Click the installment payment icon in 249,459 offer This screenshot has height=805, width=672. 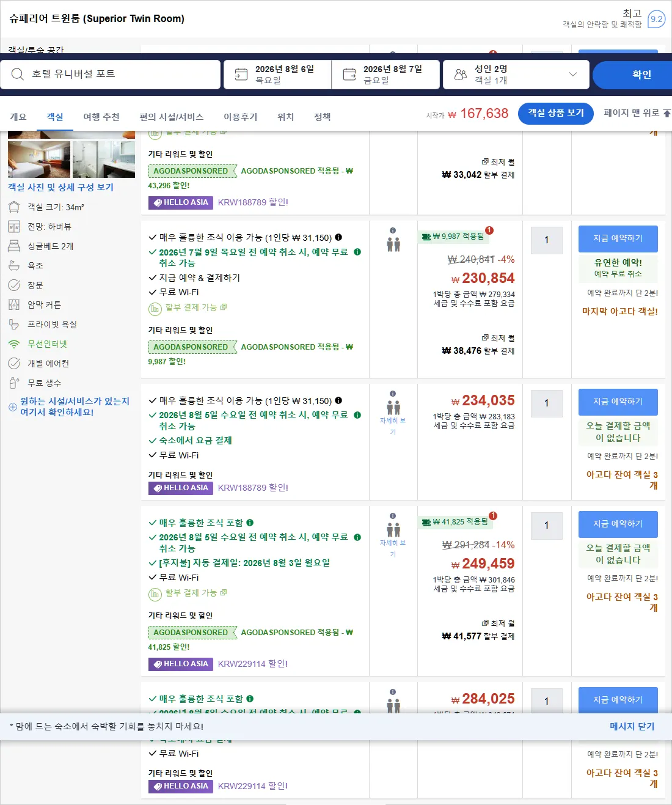tap(155, 594)
